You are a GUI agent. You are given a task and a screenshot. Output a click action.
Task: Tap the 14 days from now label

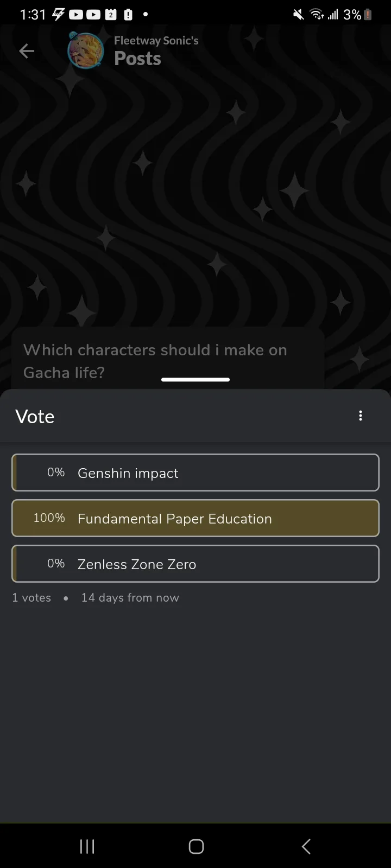pos(130,597)
